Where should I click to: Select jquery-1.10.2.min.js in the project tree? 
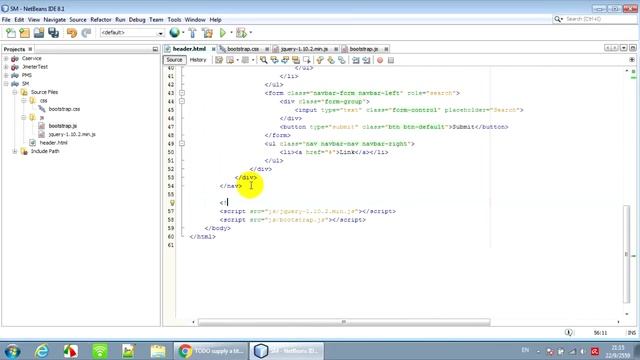[x=72, y=134]
